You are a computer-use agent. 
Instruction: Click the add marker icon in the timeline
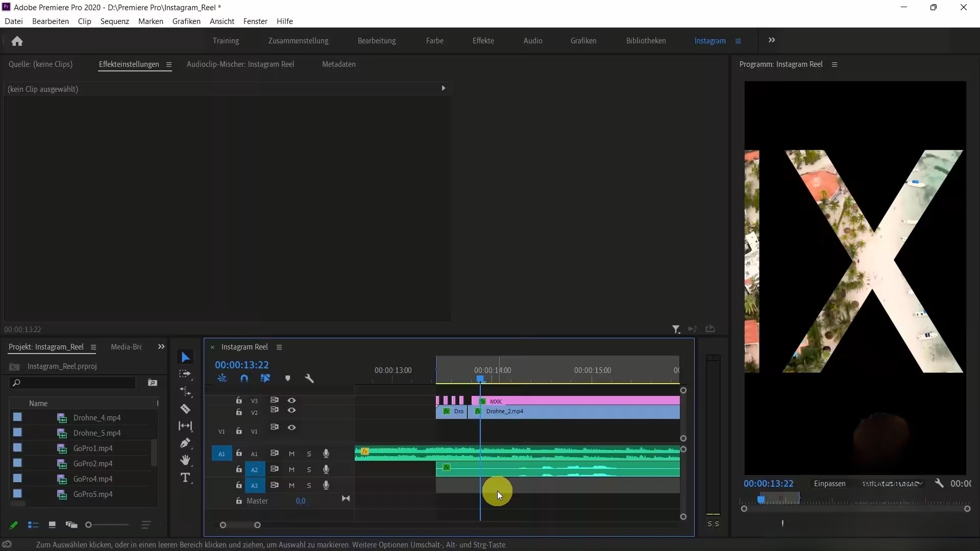287,378
